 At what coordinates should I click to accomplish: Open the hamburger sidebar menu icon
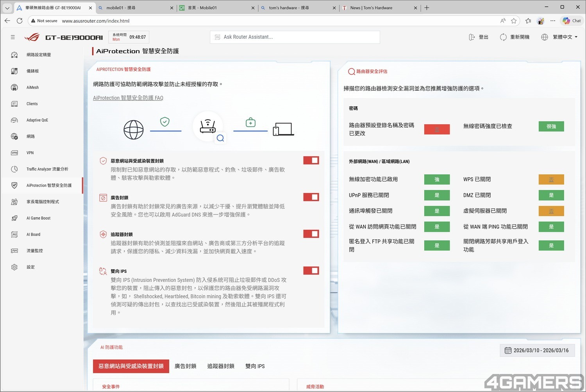point(13,37)
